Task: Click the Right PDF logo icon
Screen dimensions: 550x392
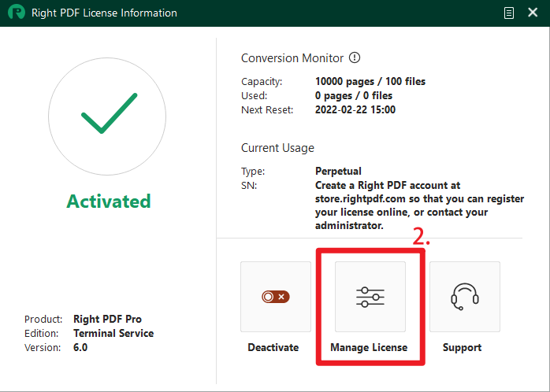Action: click(17, 13)
